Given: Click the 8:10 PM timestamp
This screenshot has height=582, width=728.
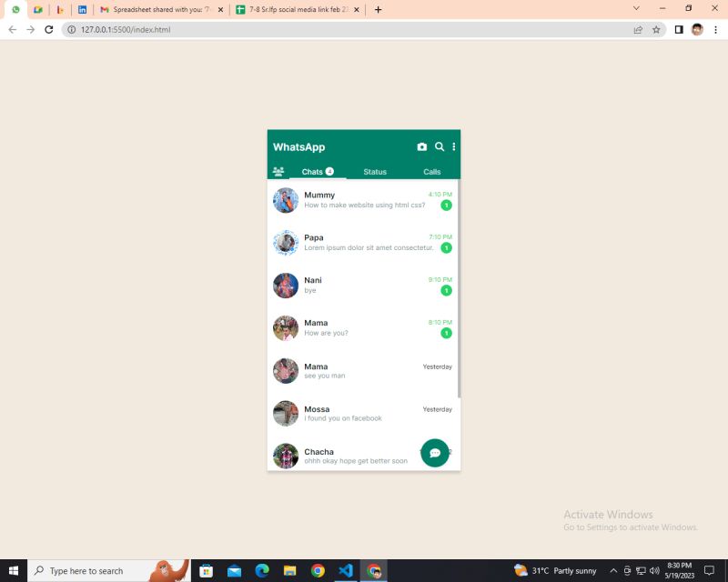Looking at the screenshot, I should coord(440,323).
